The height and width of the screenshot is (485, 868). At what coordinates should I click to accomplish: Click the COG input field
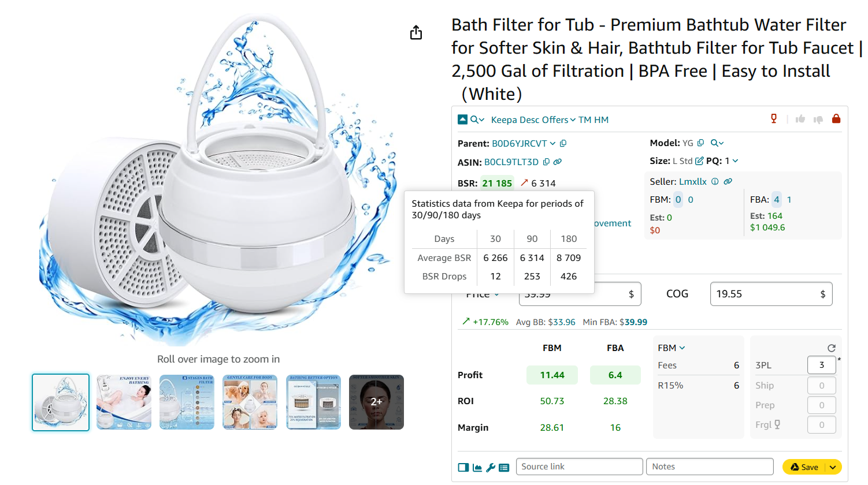pyautogui.click(x=763, y=294)
